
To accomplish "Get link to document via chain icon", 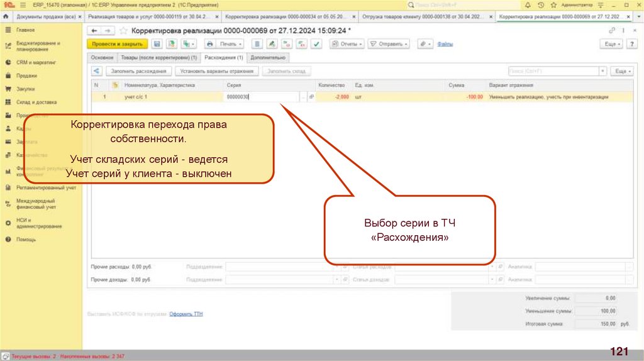I will point(611,30).
